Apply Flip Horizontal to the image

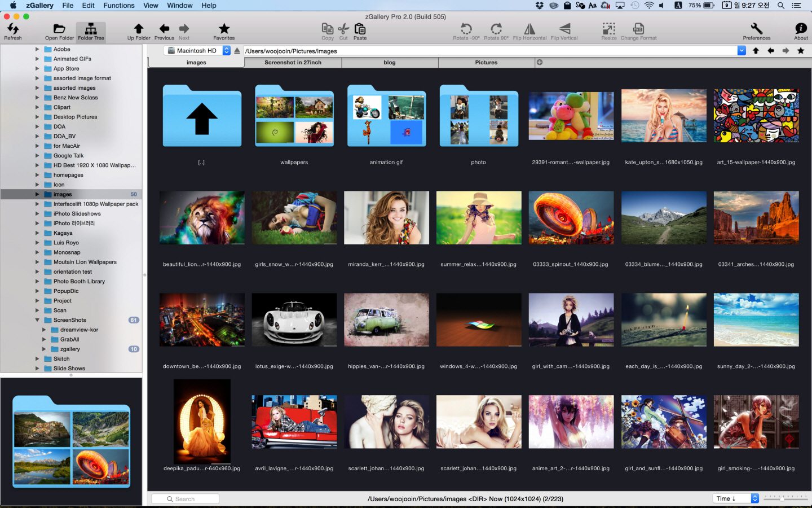coord(529,28)
